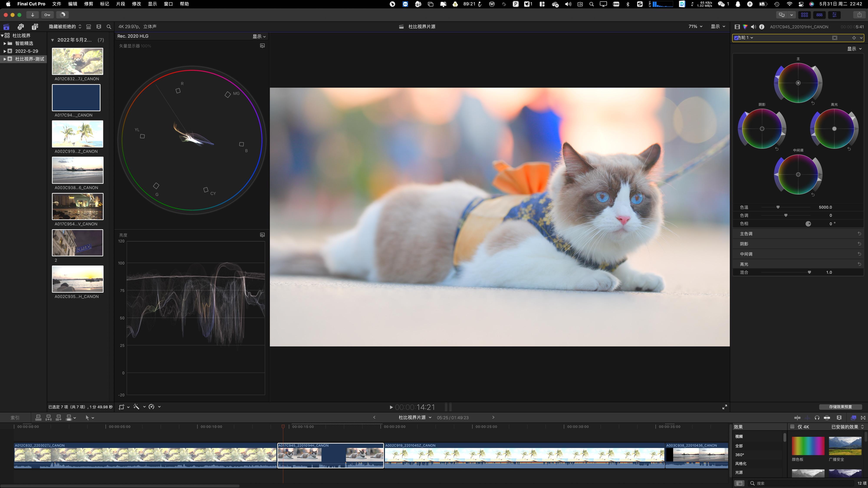868x488 pixels.
Task: Open the audio inspector speaker icon
Action: pyautogui.click(x=753, y=27)
